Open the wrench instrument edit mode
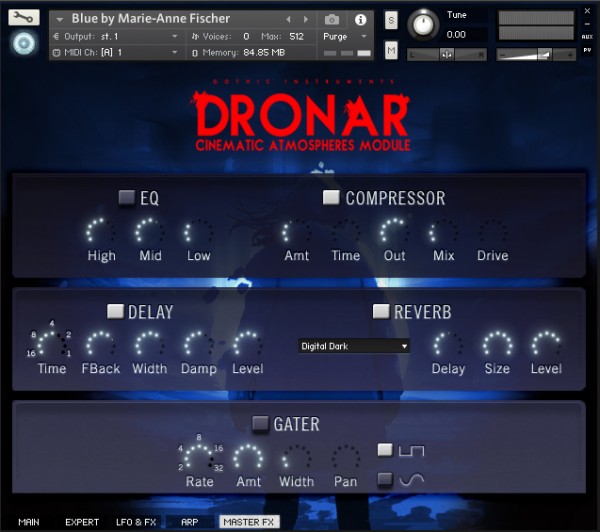The image size is (600, 532). coord(24,18)
